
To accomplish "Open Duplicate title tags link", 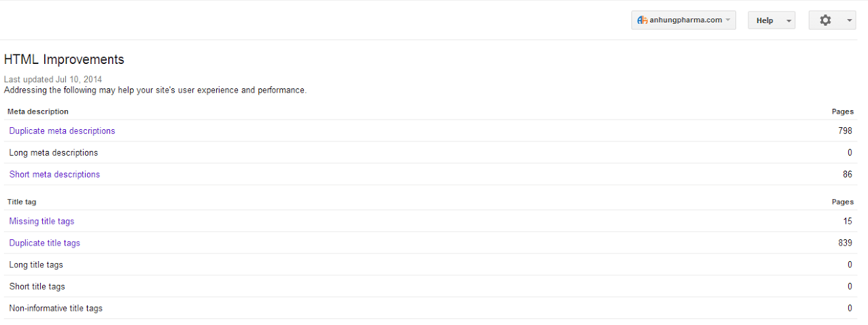I will pyautogui.click(x=44, y=243).
